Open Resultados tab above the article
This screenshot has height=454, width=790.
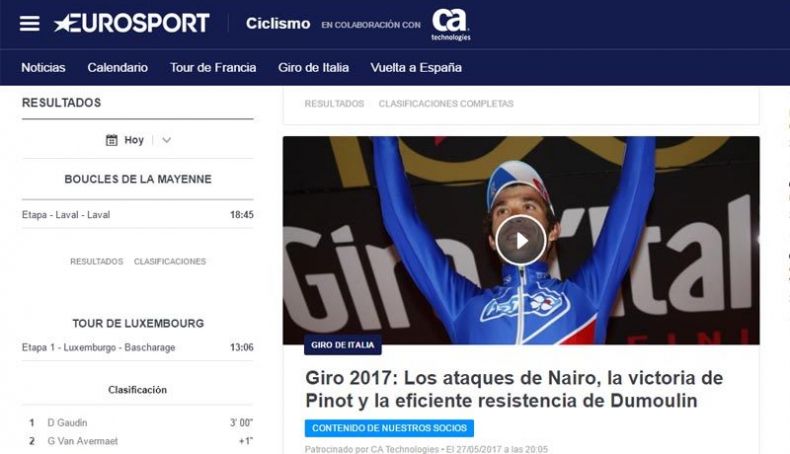(x=334, y=104)
